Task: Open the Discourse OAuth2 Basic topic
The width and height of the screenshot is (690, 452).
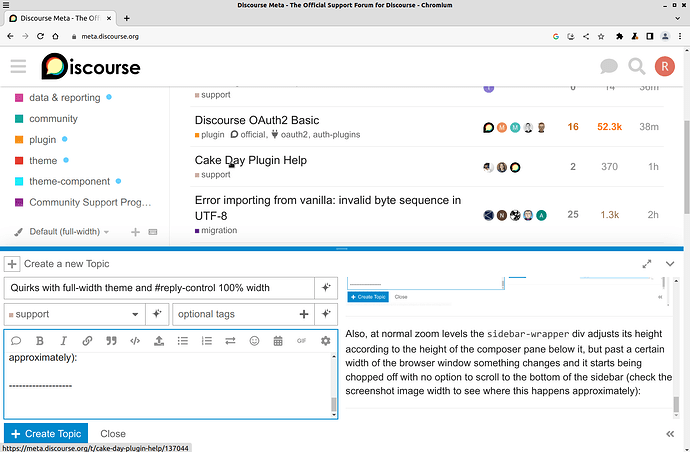Action: coord(257,120)
